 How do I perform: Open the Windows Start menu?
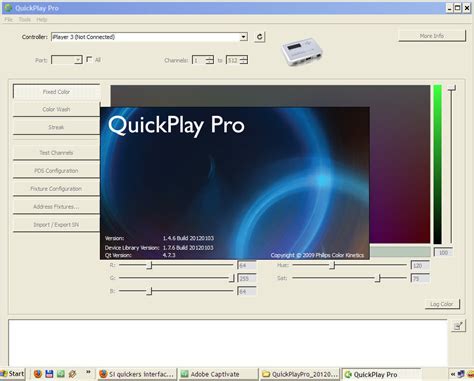click(13, 374)
